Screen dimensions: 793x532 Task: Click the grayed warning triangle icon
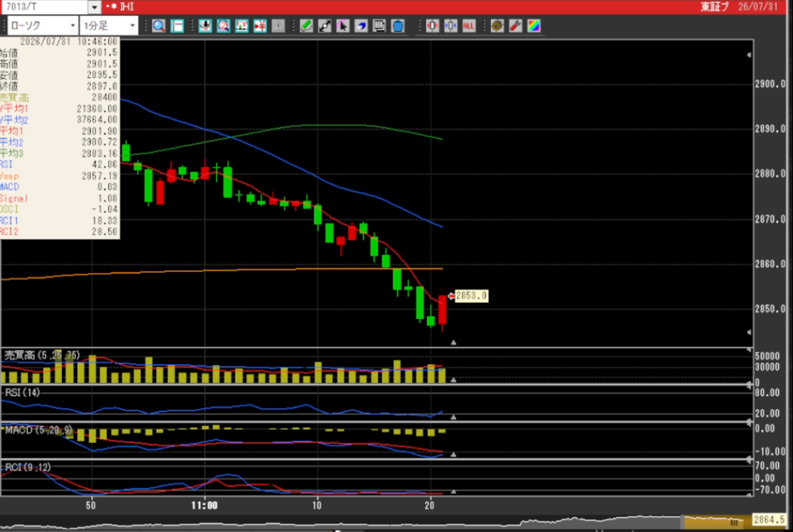[x=278, y=26]
